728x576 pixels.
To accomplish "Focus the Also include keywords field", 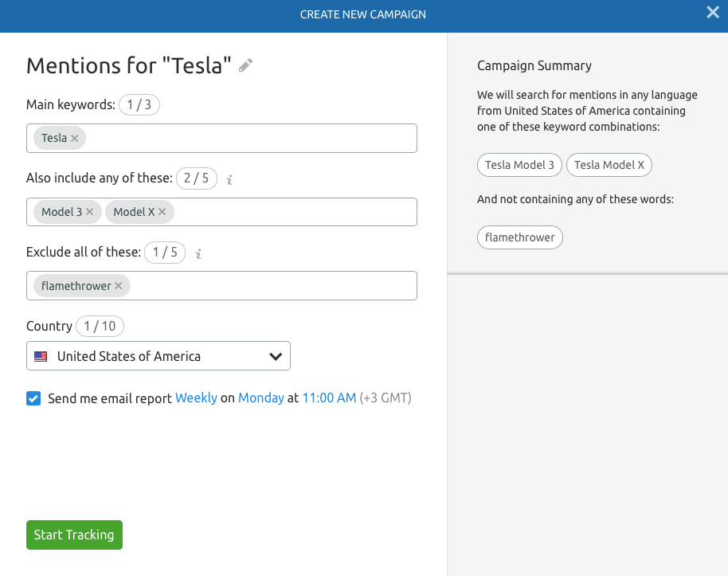I will (x=221, y=212).
